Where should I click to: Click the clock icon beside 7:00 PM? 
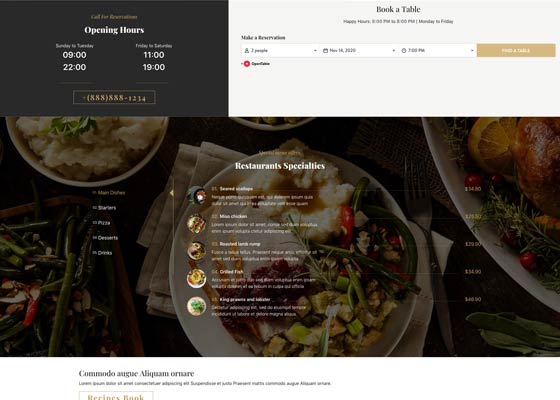coord(404,51)
